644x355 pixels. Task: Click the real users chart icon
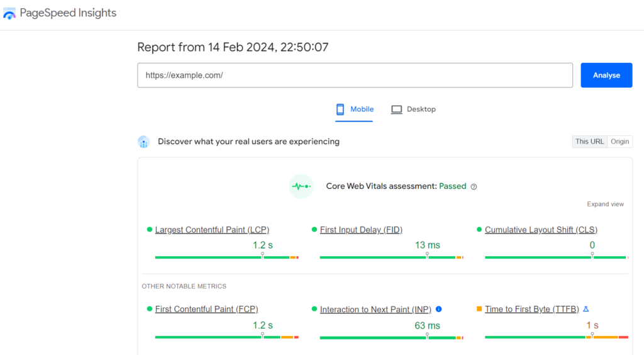click(x=143, y=142)
